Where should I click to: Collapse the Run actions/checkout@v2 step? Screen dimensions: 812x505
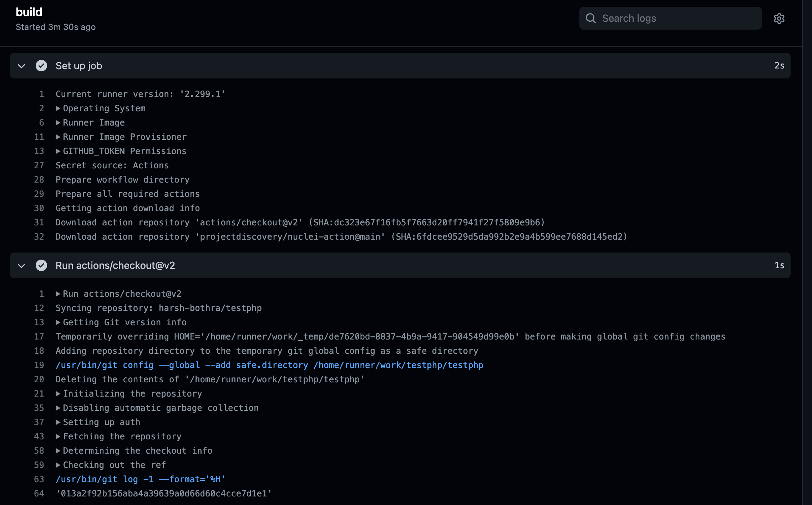tap(21, 266)
